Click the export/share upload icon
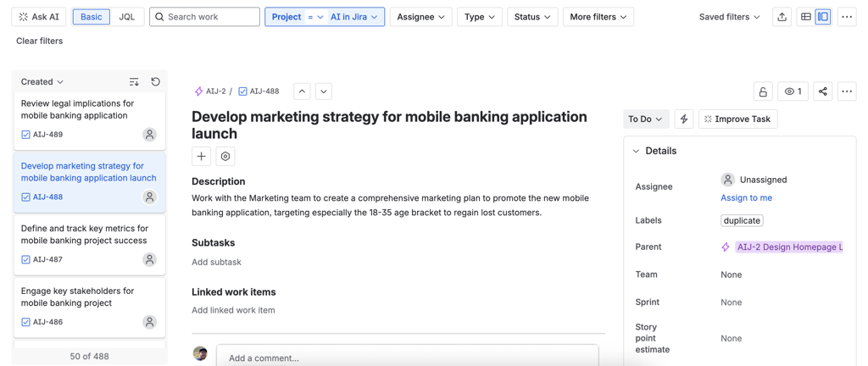The width and height of the screenshot is (868, 366). pyautogui.click(x=782, y=17)
